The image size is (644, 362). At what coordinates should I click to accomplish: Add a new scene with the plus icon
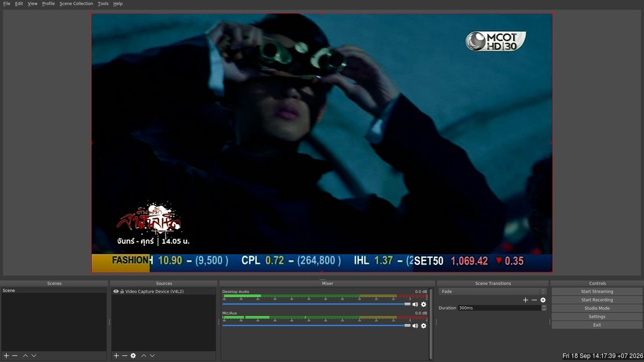pyautogui.click(x=6, y=355)
